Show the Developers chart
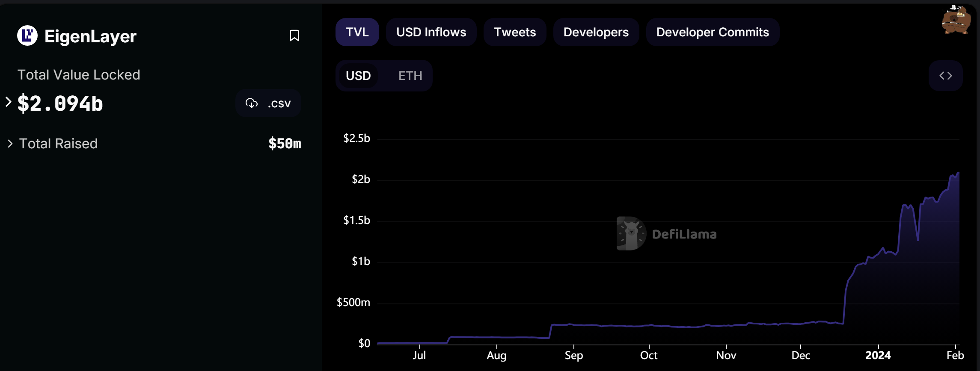 pyautogui.click(x=596, y=32)
